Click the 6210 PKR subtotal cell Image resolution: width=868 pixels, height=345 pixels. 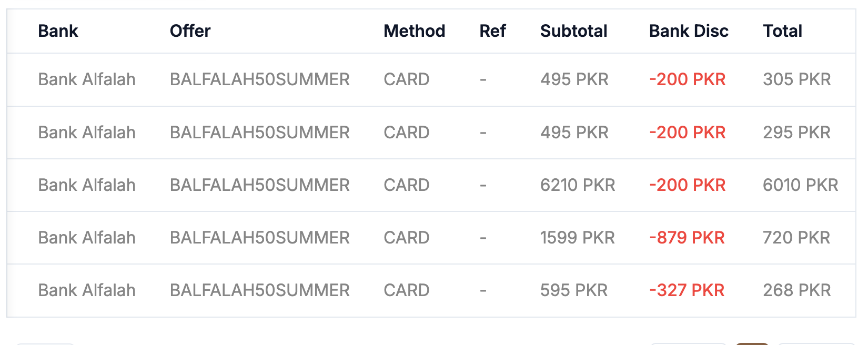click(x=577, y=185)
